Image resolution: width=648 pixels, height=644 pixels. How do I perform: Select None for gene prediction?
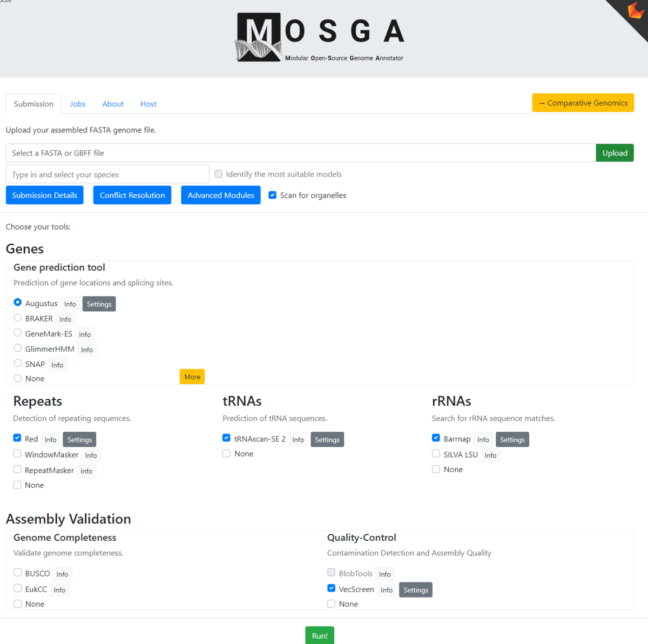point(18,378)
